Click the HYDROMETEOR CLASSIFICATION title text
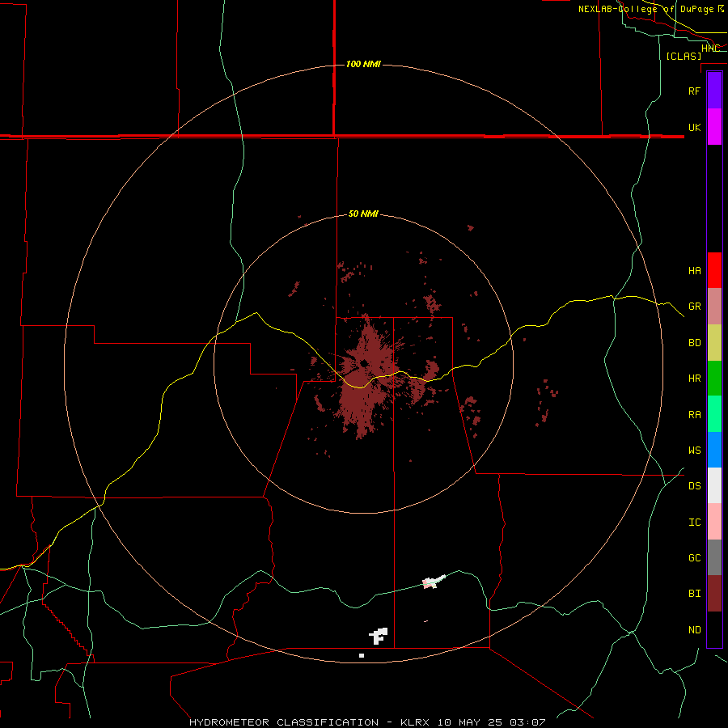The width and height of the screenshot is (728, 728). (284, 722)
